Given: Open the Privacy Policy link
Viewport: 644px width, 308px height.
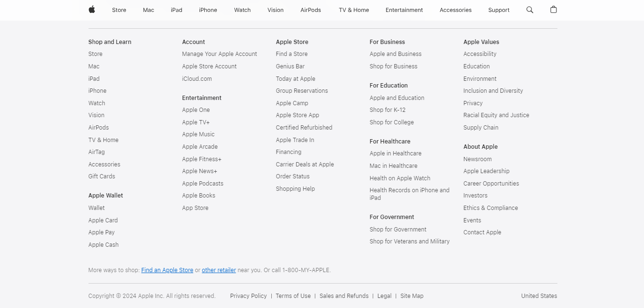Looking at the screenshot, I should tap(248, 296).
